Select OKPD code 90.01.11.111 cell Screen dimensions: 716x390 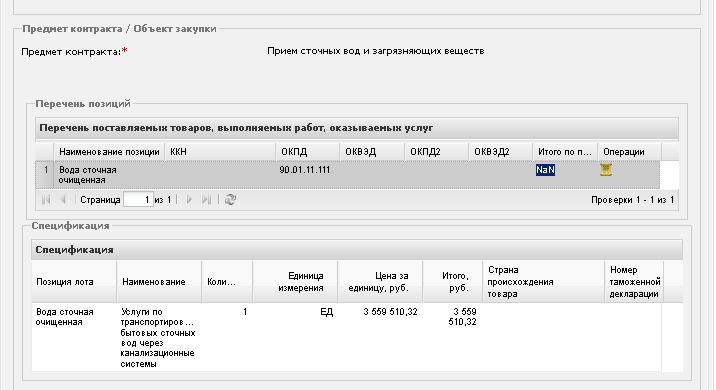click(305, 170)
